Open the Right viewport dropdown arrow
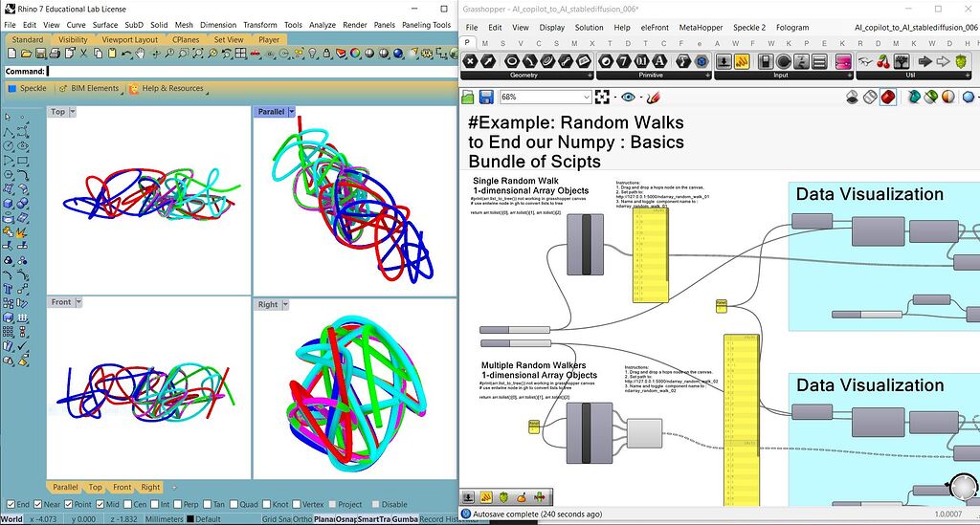 click(285, 305)
